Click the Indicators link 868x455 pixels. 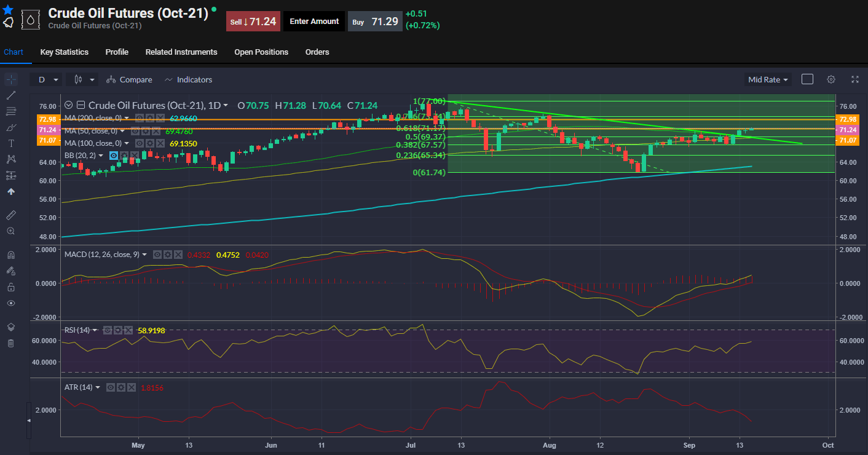194,79
